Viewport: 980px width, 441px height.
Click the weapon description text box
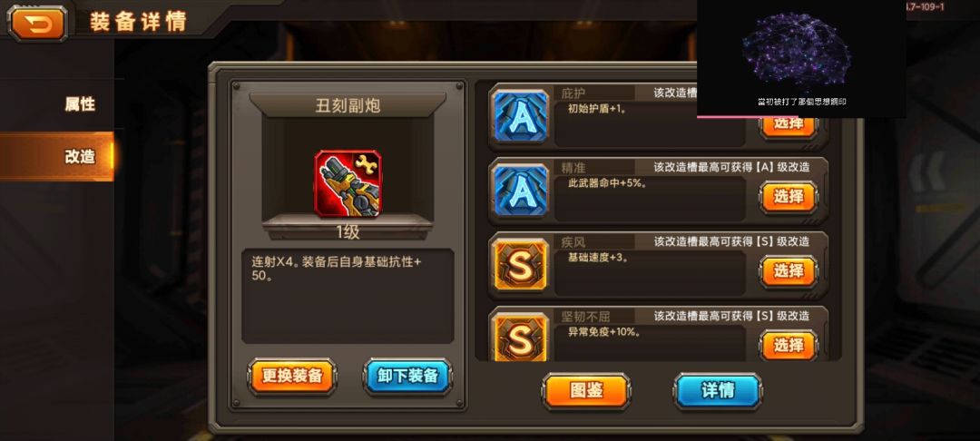tap(348, 296)
